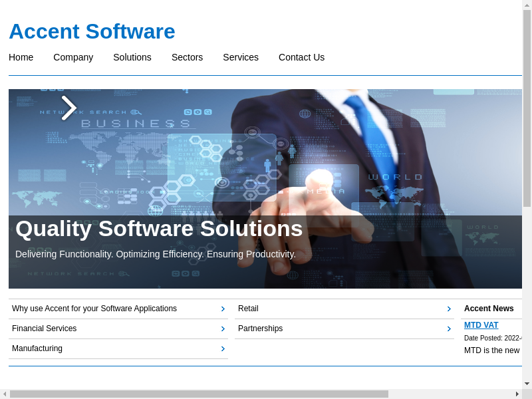The width and height of the screenshot is (532, 399).
Task: Open the Sectors menu
Action: point(187,57)
